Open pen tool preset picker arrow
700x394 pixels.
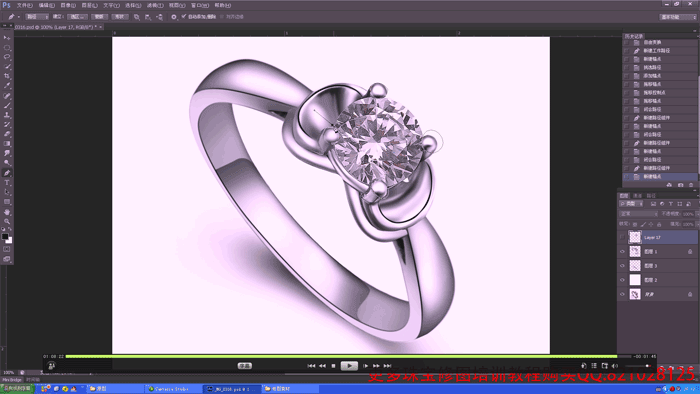point(18,17)
